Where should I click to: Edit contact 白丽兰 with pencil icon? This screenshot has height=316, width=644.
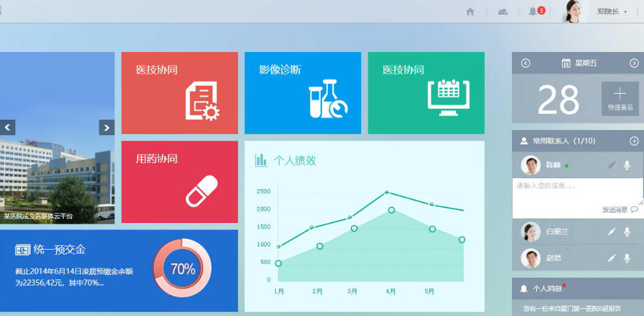612,232
